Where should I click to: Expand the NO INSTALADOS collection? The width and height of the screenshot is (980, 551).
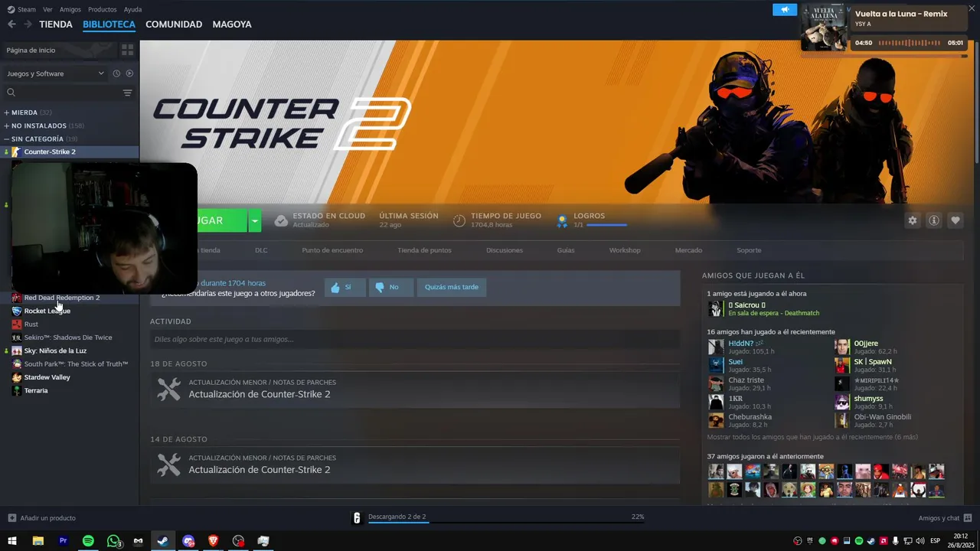[x=44, y=126]
